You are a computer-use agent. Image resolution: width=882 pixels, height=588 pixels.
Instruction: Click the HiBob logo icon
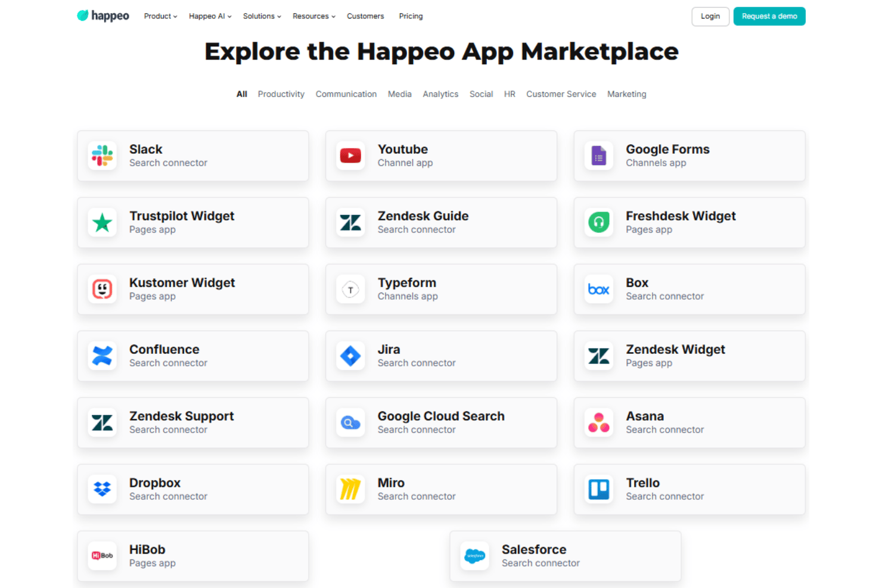pyautogui.click(x=103, y=556)
